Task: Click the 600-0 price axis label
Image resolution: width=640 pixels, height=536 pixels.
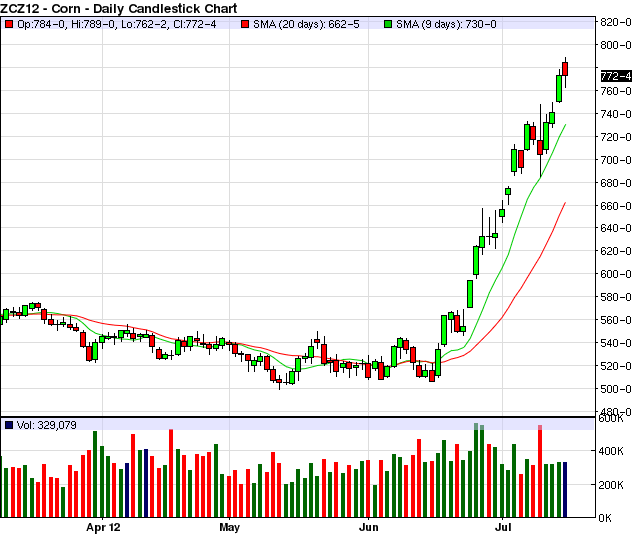Action: tap(616, 274)
